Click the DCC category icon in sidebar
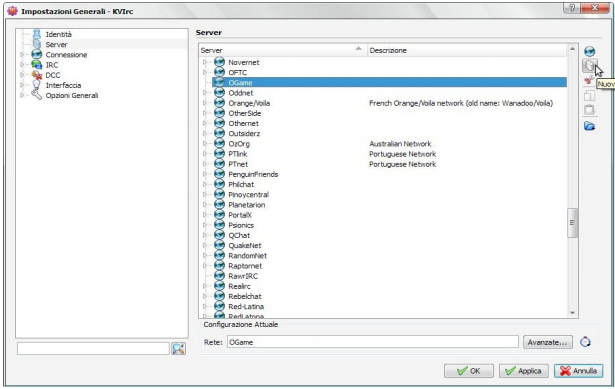The height and width of the screenshot is (389, 615). pos(36,75)
